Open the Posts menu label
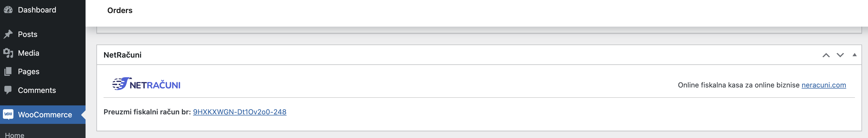868x138 pixels. point(28,34)
